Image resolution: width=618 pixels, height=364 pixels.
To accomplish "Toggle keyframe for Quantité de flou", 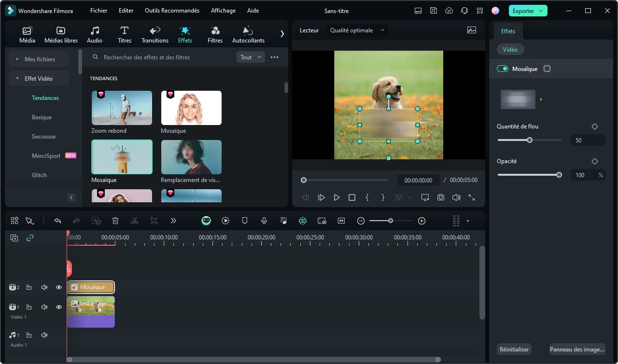I will tap(595, 126).
